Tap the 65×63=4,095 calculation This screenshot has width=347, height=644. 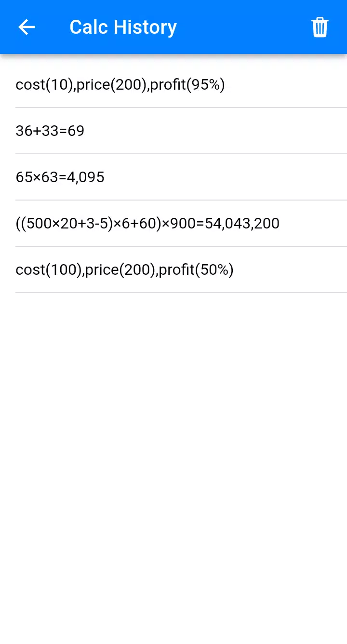(60, 177)
